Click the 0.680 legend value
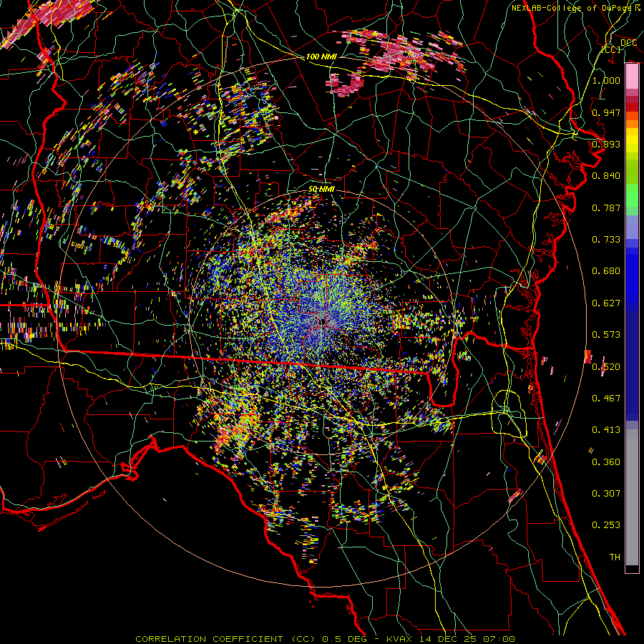The width and height of the screenshot is (644, 644). coord(606,271)
